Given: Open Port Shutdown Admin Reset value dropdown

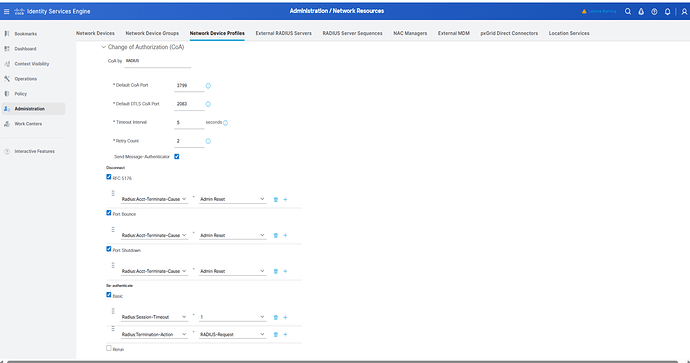Looking at the screenshot, I should [x=232, y=271].
